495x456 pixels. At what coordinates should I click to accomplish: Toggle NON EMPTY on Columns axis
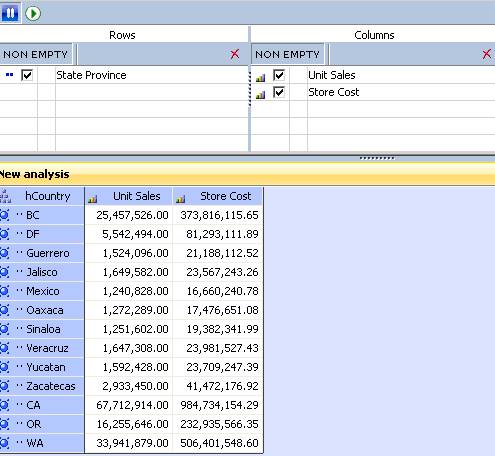287,54
